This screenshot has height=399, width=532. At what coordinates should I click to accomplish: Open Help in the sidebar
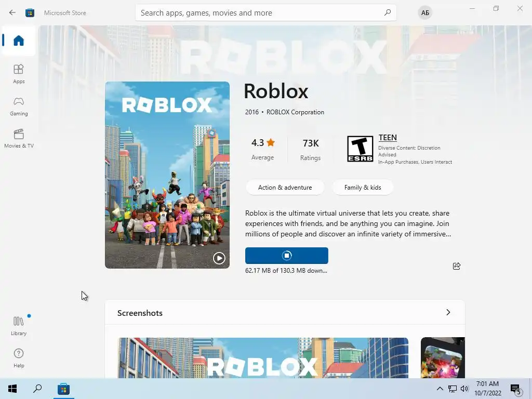pyautogui.click(x=19, y=358)
